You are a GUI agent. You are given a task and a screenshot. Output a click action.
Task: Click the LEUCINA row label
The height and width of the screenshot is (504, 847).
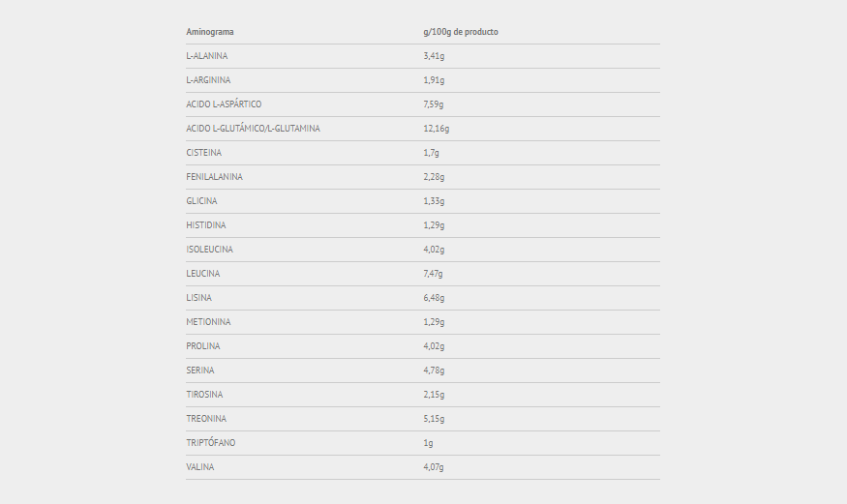tap(203, 274)
